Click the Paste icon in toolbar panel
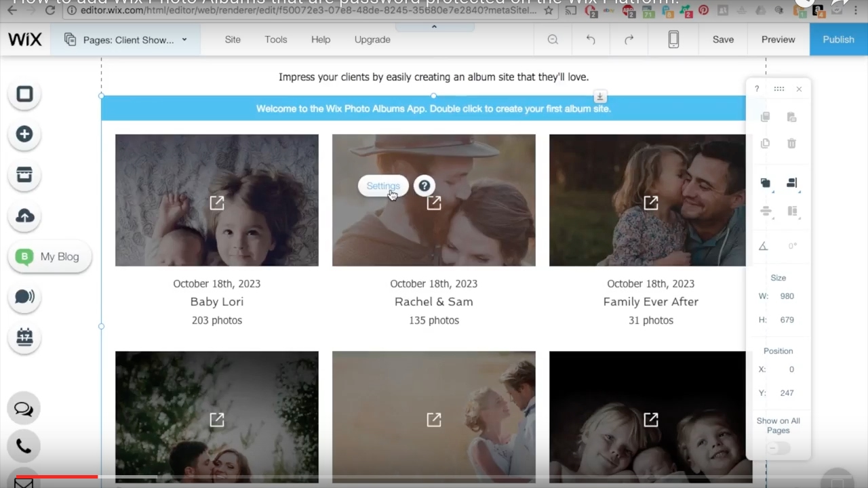868x488 pixels. pyautogui.click(x=791, y=117)
